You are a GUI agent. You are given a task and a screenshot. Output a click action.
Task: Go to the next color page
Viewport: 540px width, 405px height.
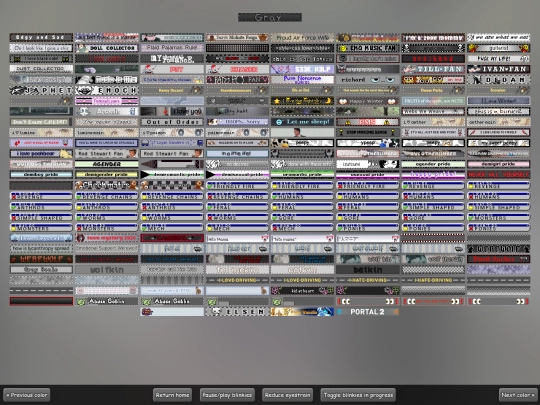click(518, 395)
